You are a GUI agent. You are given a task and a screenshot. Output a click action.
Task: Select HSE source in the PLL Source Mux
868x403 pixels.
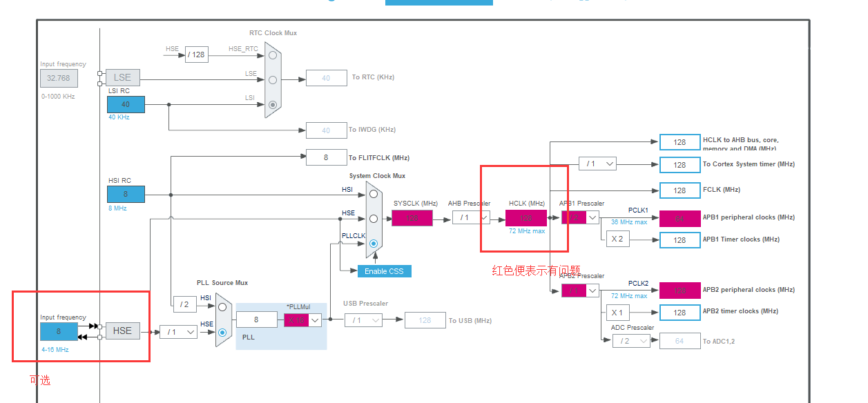(x=222, y=333)
